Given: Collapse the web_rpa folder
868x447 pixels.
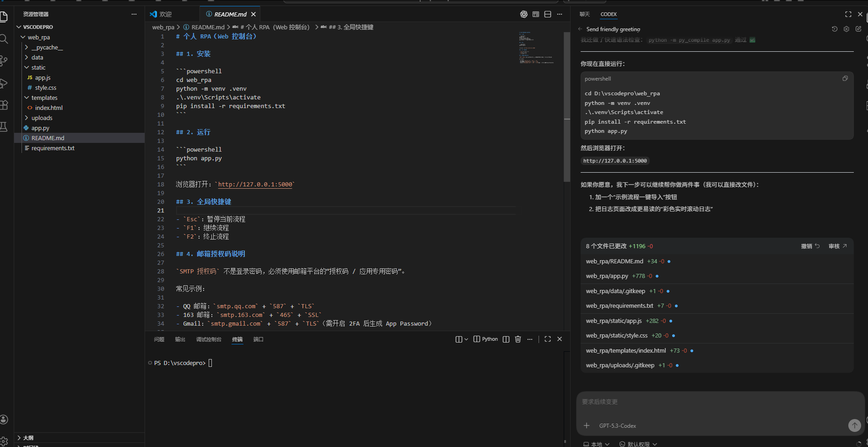Looking at the screenshot, I should point(22,37).
